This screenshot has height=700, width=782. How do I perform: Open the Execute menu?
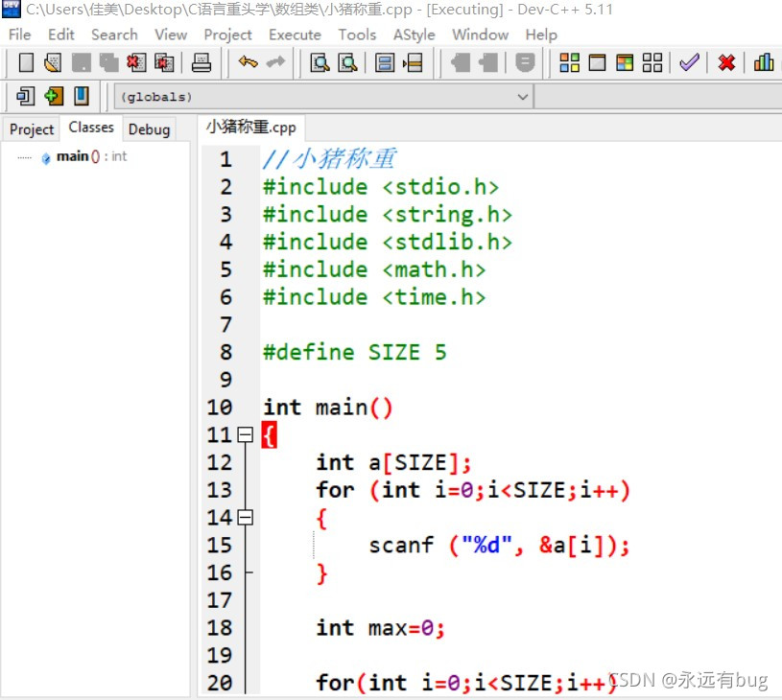(x=295, y=35)
